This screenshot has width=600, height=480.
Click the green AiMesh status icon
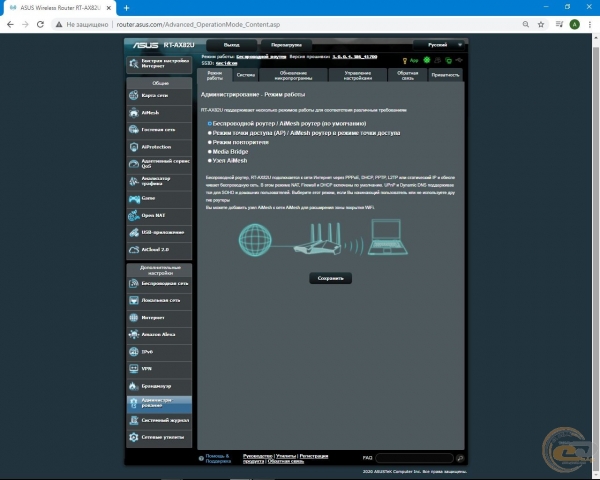click(x=427, y=60)
